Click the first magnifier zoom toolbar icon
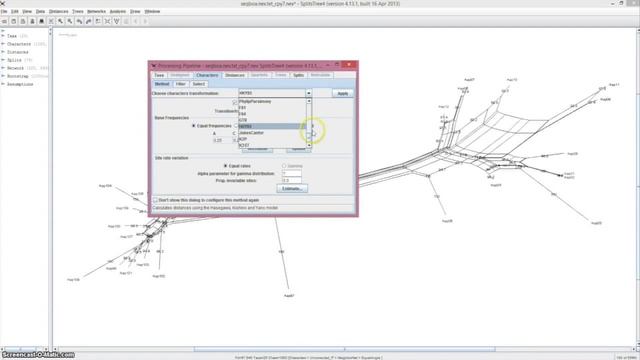 coord(60,21)
